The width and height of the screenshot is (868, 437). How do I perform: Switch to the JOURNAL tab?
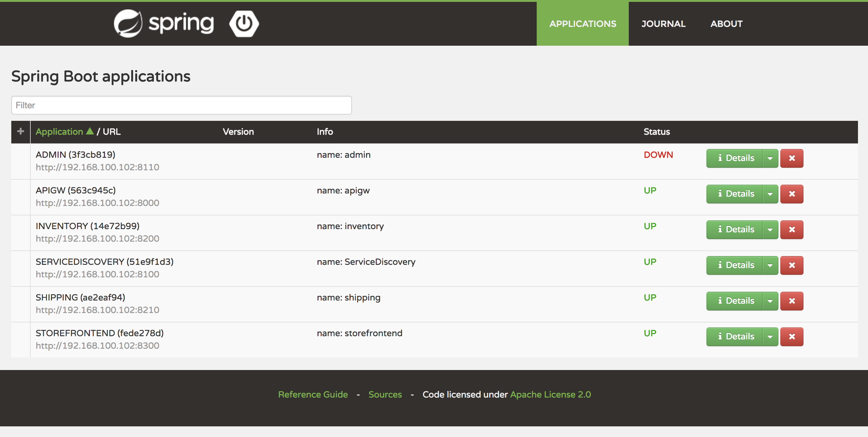[x=663, y=23]
